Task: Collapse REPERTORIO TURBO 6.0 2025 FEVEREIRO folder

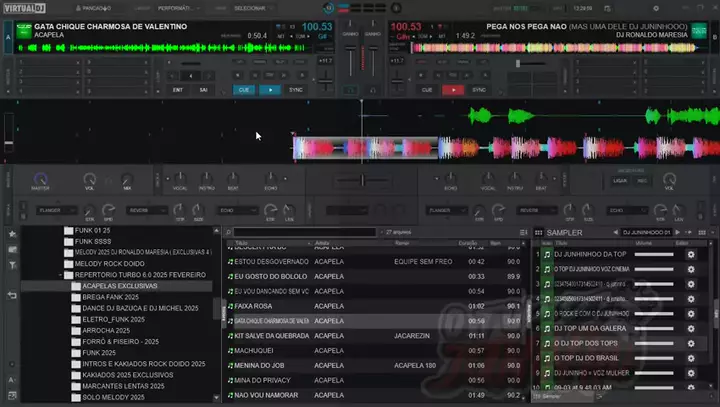Action: point(62,275)
